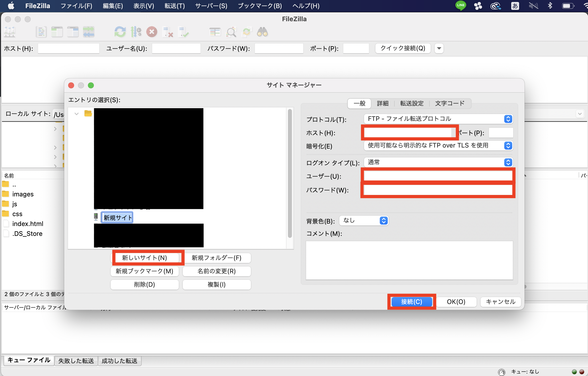Select index.html in local file list
588x376 pixels.
[x=28, y=224]
